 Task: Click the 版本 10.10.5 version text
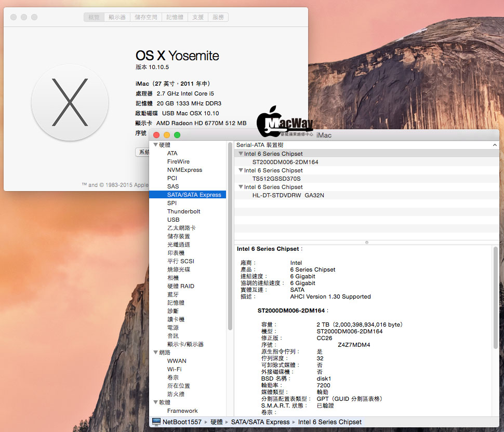coord(152,67)
